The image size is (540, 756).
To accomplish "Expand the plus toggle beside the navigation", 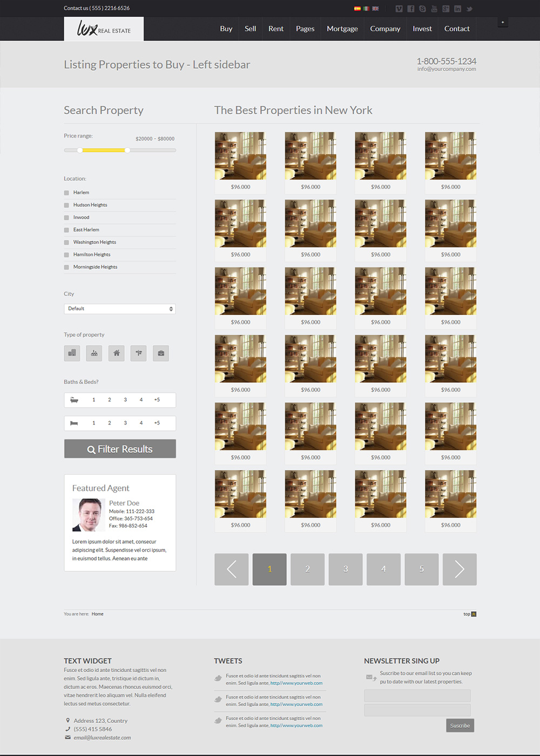I will [503, 22].
